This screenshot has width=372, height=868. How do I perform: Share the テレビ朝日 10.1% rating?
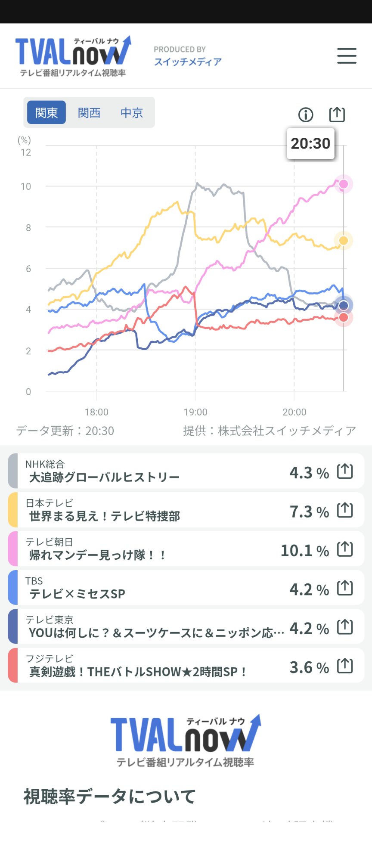pos(345,549)
